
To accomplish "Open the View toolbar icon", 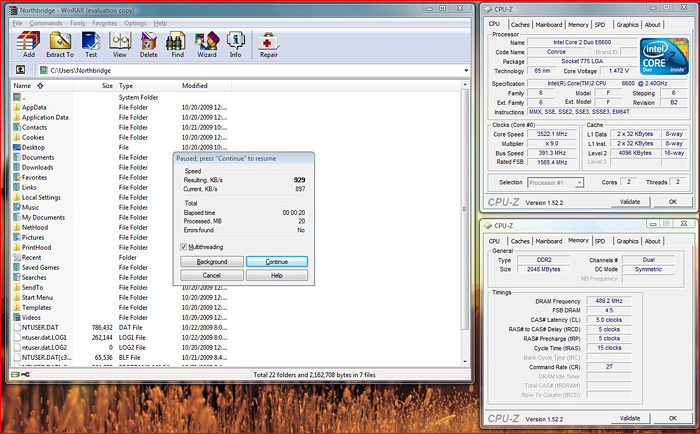I will pyautogui.click(x=120, y=41).
